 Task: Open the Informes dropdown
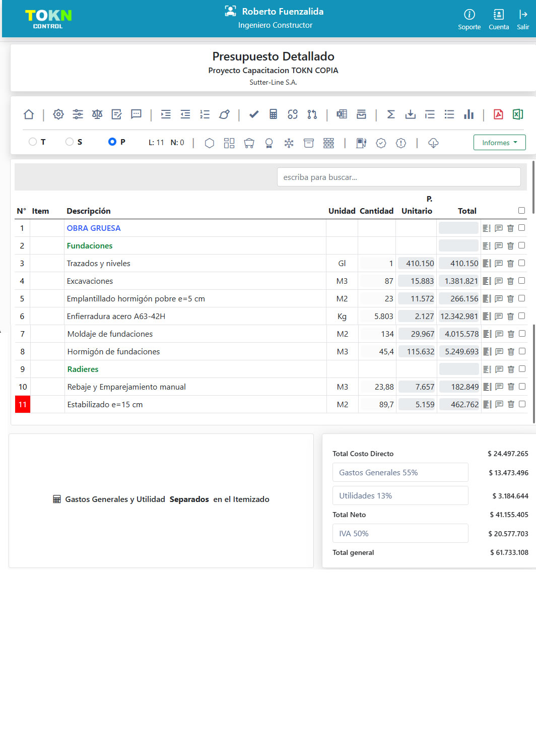499,143
